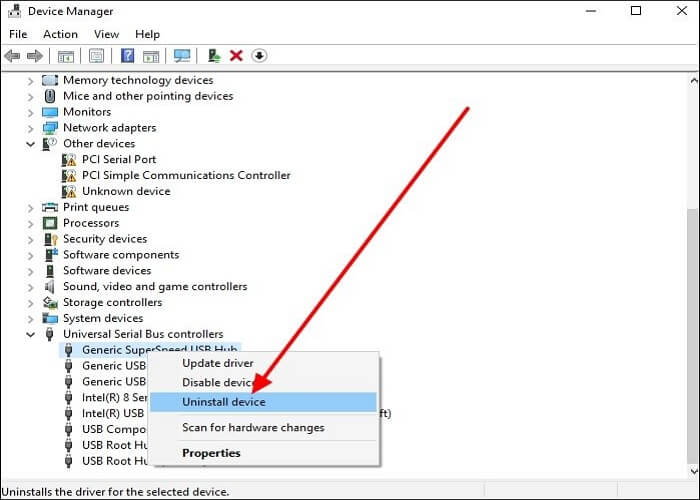700x500 pixels.
Task: Choose Scan for hardware changes in context menu
Action: (263, 428)
